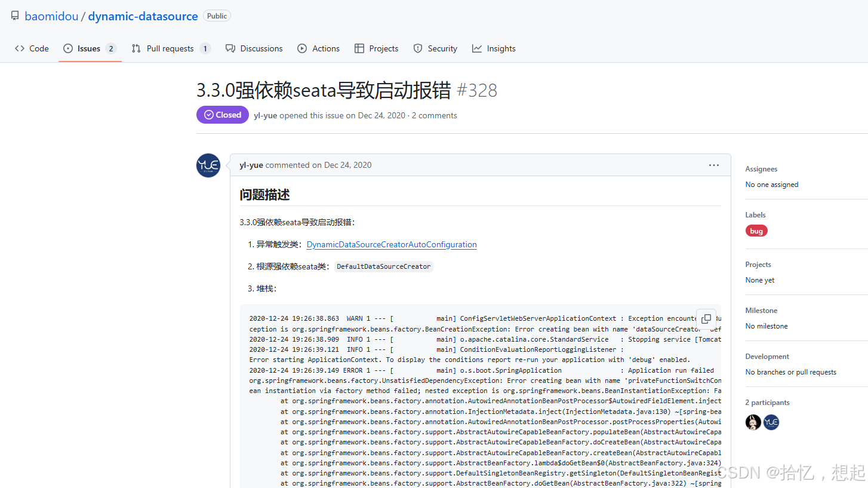Select the bug label
The height and width of the screenshot is (488, 868).
pos(756,231)
